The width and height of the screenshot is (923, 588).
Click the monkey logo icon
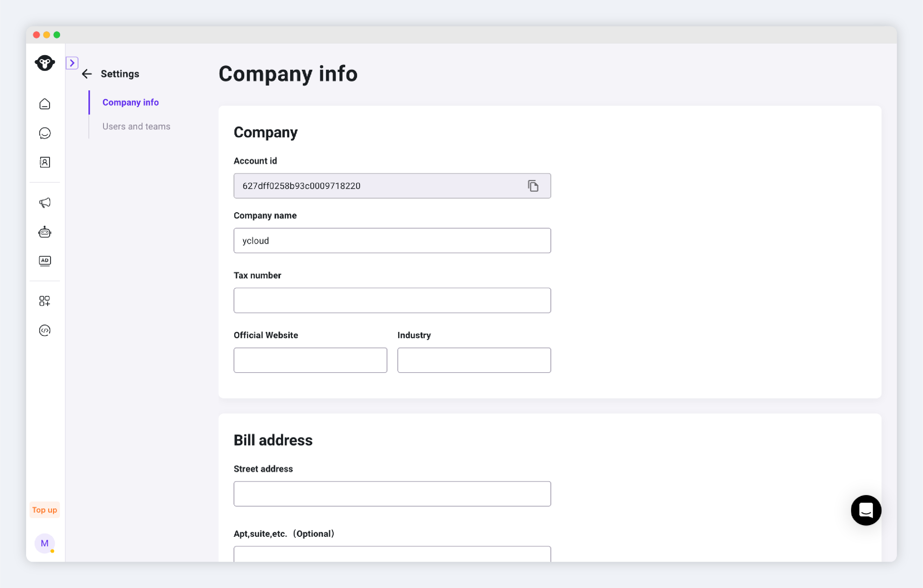(x=45, y=63)
